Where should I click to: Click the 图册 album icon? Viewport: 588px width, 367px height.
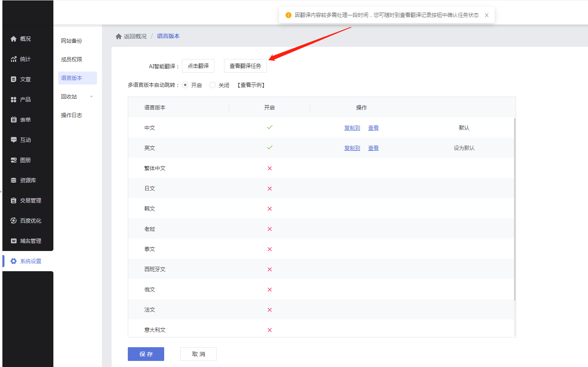click(x=13, y=160)
